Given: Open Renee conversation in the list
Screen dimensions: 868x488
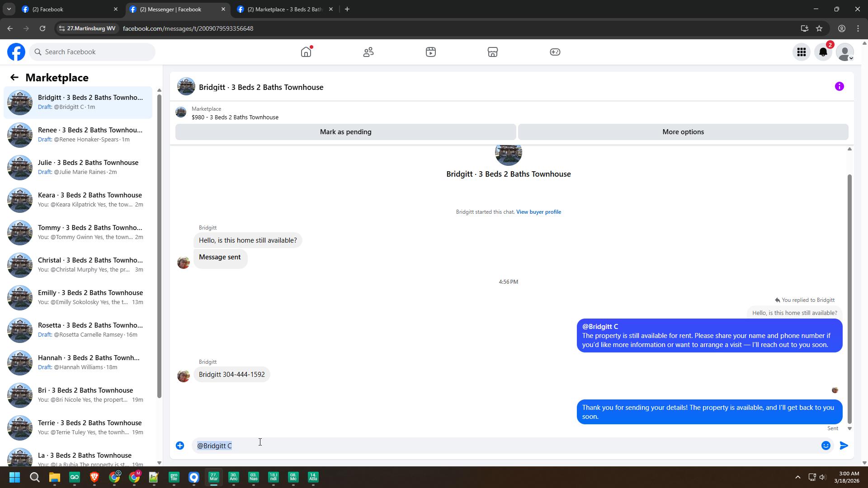Looking at the screenshot, I should tap(78, 135).
